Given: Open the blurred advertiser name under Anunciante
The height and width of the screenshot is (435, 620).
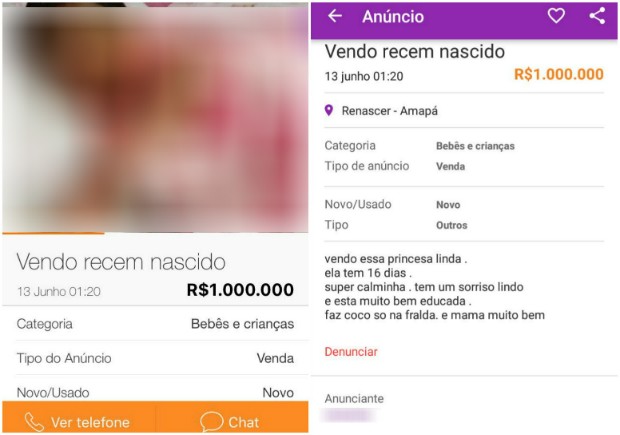Looking at the screenshot, I should coord(348,416).
